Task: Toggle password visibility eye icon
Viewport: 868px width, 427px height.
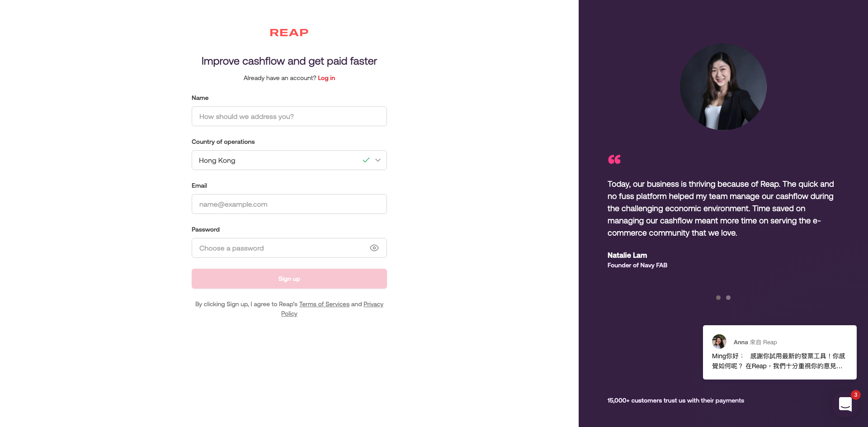Action: tap(374, 248)
